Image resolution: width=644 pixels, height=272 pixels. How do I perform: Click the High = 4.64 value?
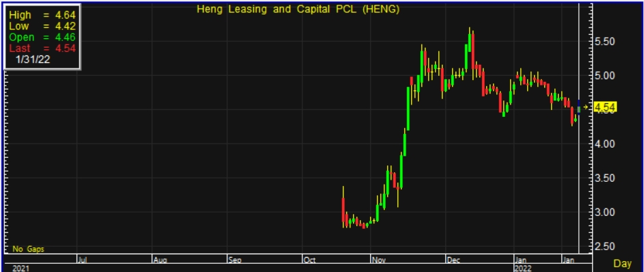click(x=42, y=15)
